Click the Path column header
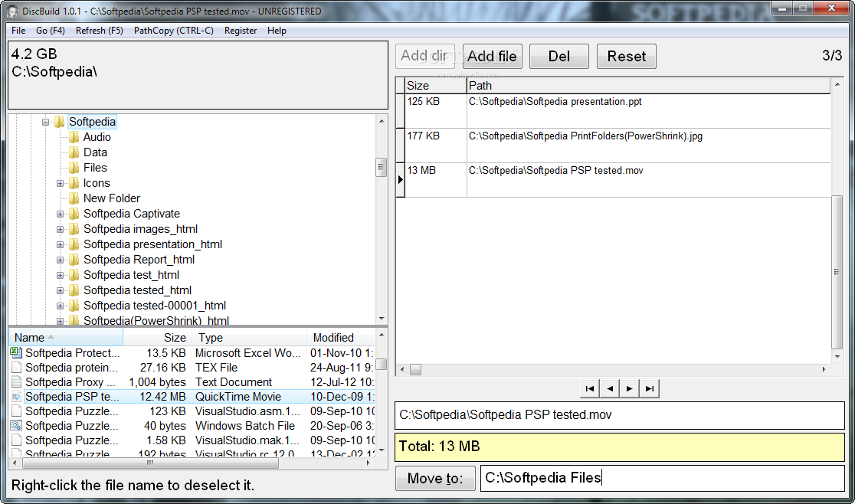This screenshot has width=855, height=504. coord(648,86)
